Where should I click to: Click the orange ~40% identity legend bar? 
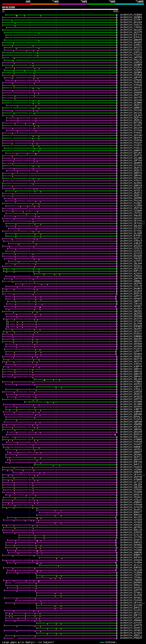pyautogui.click(x=45, y=4)
